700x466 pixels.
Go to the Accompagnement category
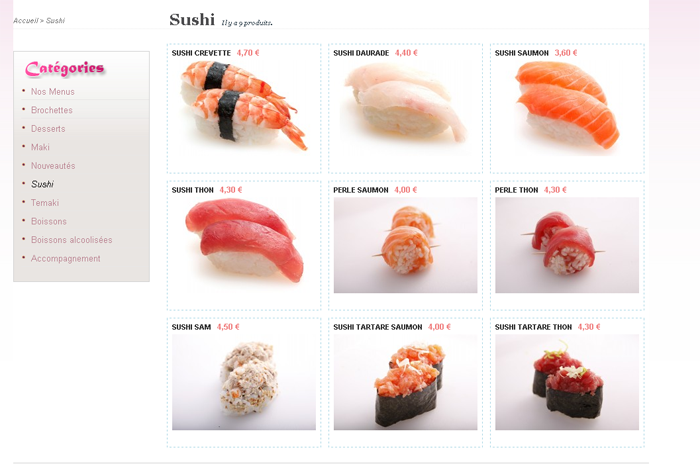click(x=66, y=258)
